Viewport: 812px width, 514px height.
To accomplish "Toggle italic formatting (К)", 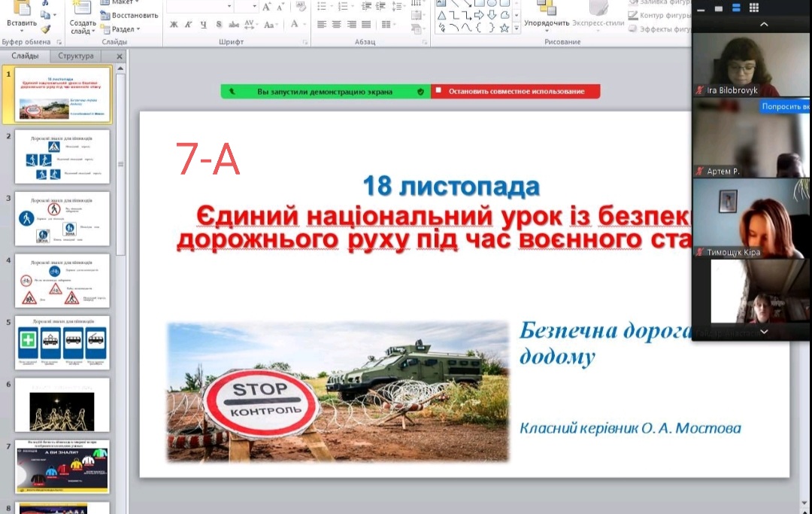I will [189, 24].
